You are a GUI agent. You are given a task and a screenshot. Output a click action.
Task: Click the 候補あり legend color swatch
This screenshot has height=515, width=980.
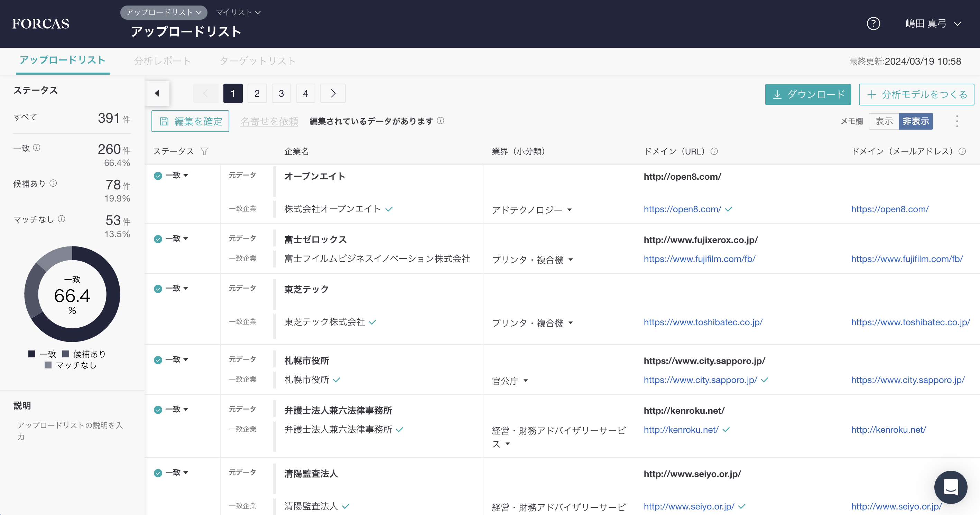66,354
